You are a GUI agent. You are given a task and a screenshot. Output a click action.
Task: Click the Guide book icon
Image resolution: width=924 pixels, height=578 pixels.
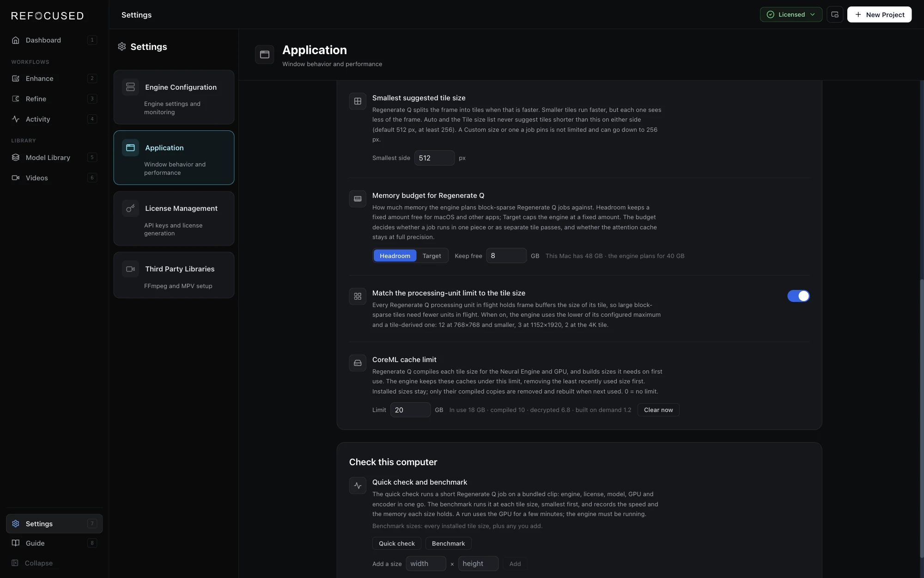[16, 543]
